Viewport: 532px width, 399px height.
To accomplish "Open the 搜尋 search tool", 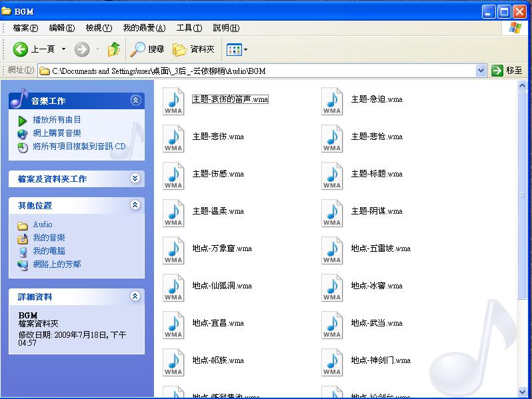I will pyautogui.click(x=147, y=49).
